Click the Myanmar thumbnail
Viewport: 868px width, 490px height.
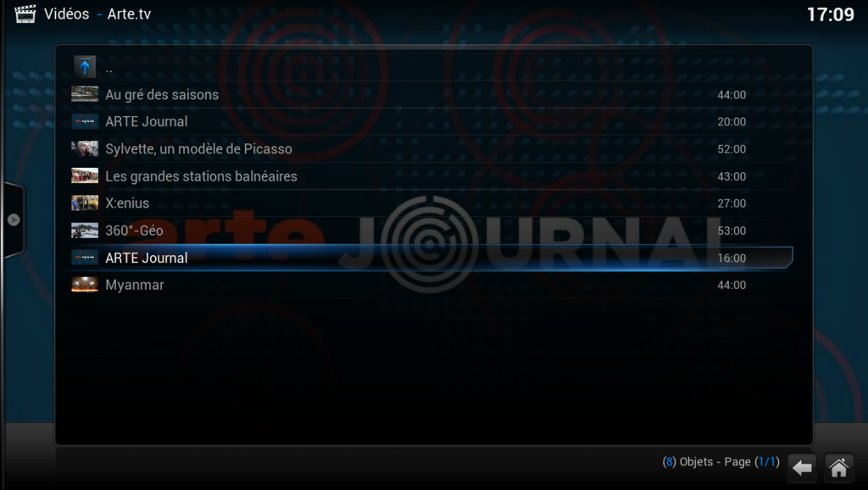point(85,285)
